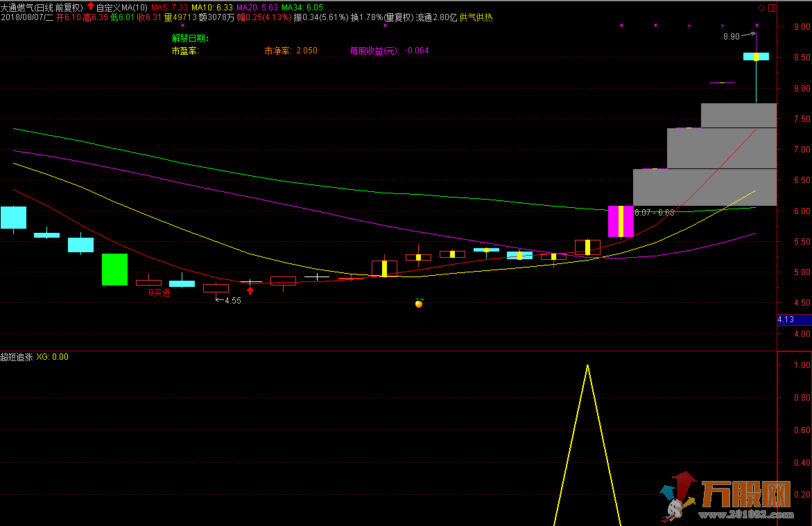Click the open price 开6.10
This screenshot has height=526, width=812.
[x=69, y=17]
